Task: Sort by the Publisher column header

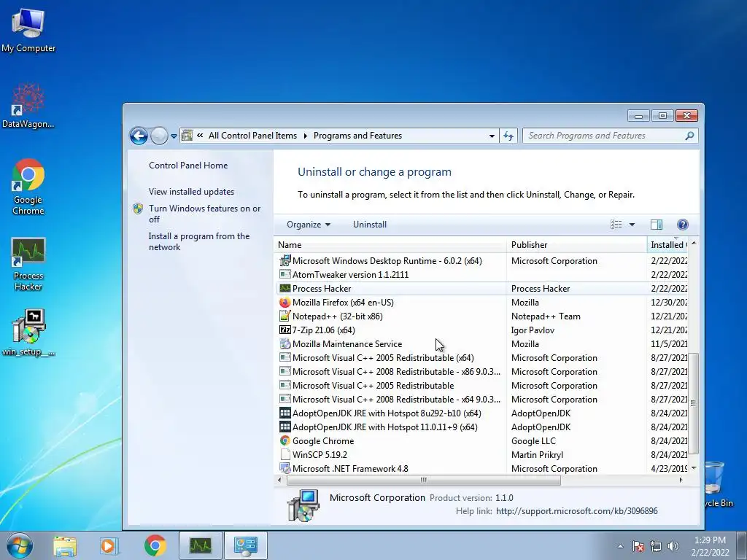Action: click(578, 245)
